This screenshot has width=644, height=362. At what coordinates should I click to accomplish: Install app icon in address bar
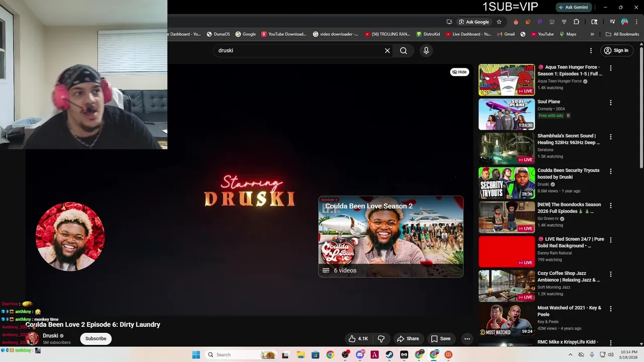(x=449, y=22)
